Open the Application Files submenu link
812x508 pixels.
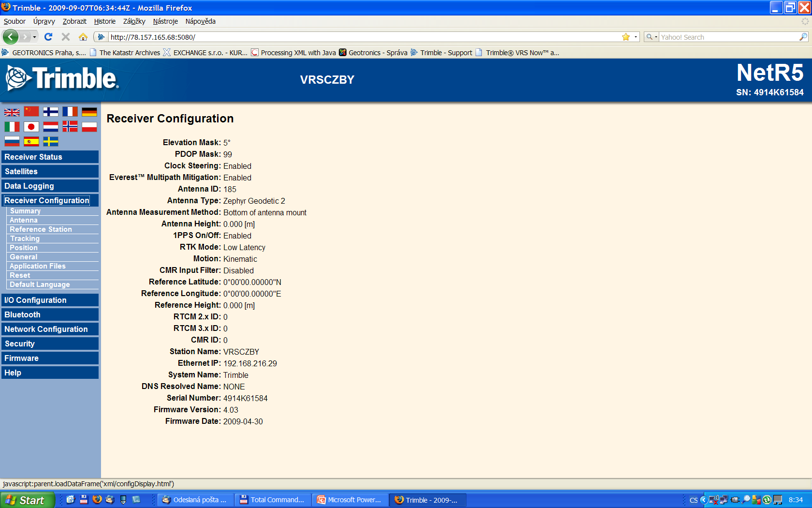click(38, 266)
